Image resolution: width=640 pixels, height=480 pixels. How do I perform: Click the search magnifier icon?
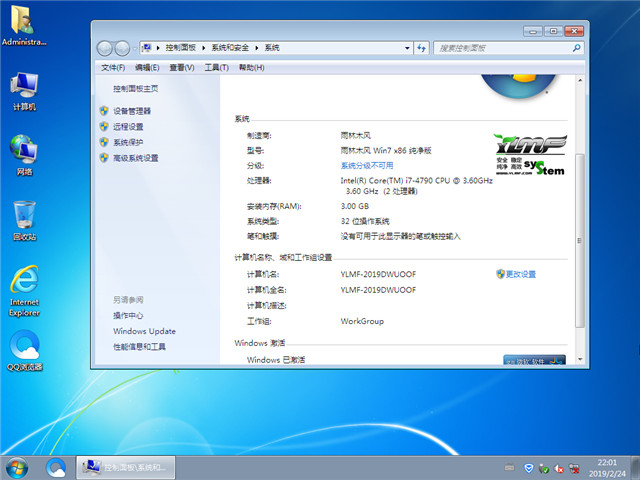[576, 48]
